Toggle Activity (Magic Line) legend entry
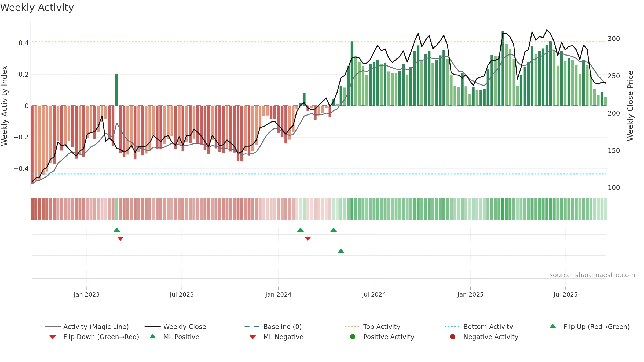This screenshot has height=362, width=644. pyautogui.click(x=87, y=327)
